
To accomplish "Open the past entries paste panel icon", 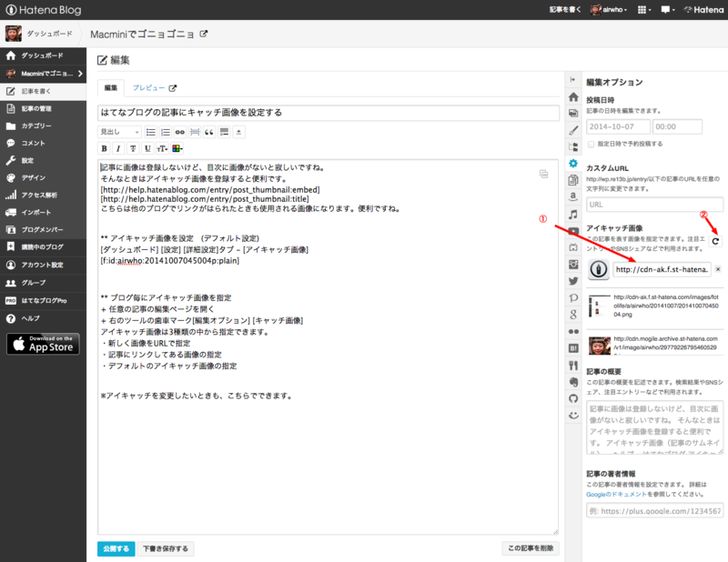I will pos(573,180).
